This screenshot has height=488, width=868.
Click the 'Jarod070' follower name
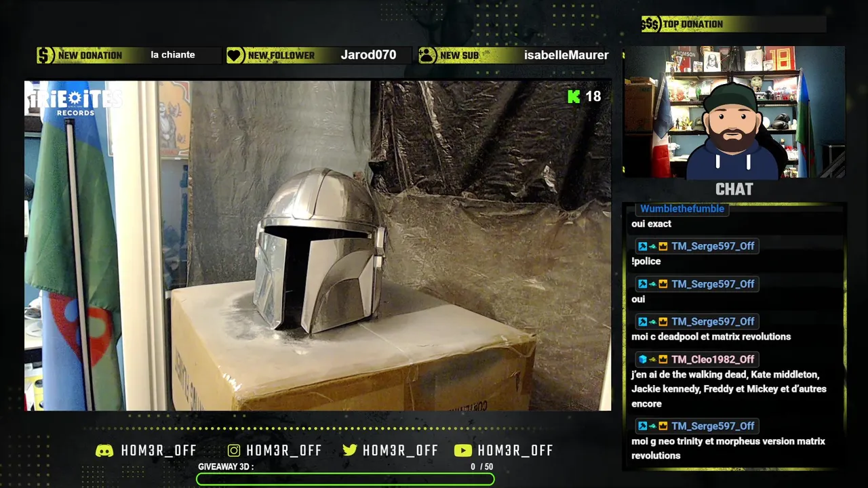(x=368, y=55)
